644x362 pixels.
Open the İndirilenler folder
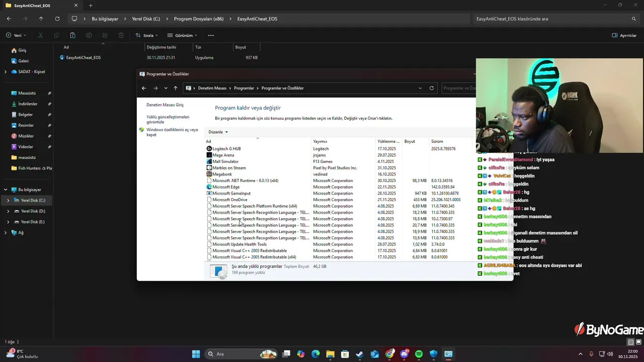pyautogui.click(x=28, y=104)
